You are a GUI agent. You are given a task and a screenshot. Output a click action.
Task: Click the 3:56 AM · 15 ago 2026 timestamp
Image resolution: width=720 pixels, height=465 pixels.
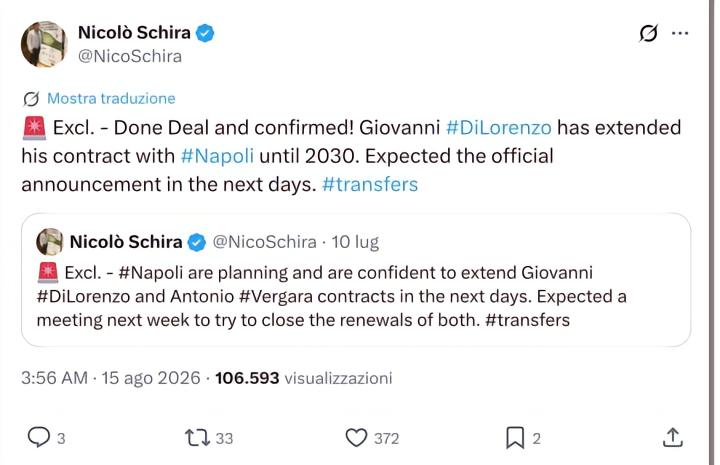tap(111, 378)
